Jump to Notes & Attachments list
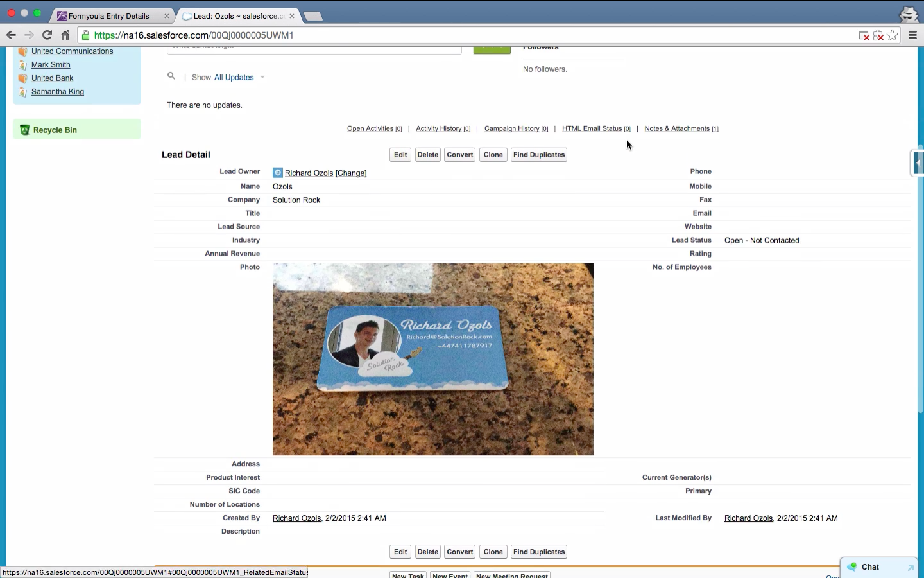This screenshot has width=924, height=578. tap(681, 129)
